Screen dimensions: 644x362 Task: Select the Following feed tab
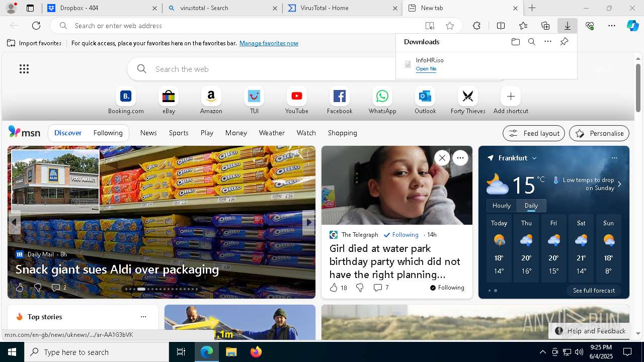coord(108,133)
